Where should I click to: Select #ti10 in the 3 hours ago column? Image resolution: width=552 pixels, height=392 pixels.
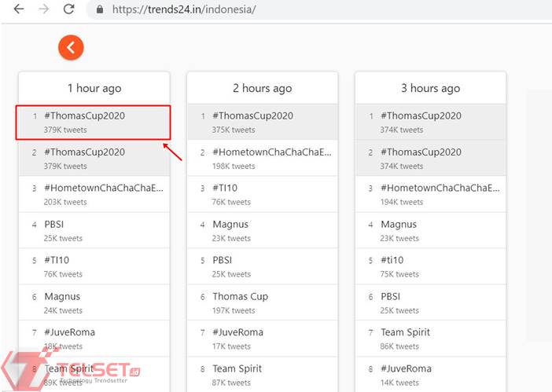pyautogui.click(x=392, y=261)
